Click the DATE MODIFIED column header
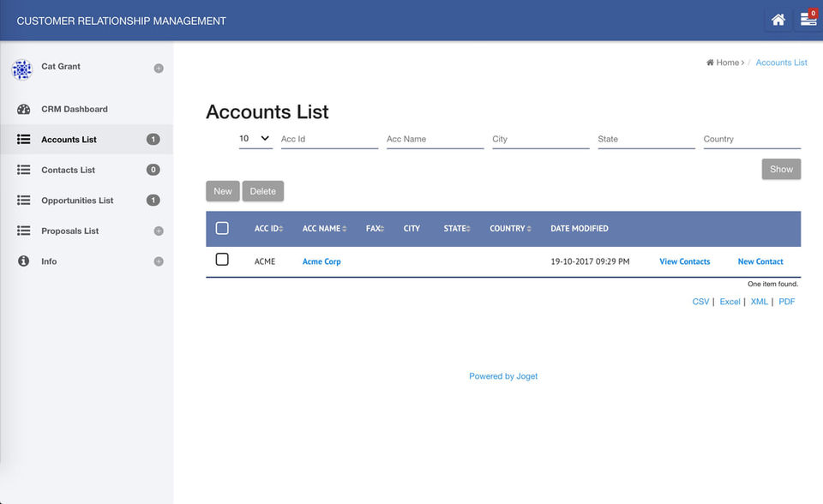This screenshot has height=504, width=823. click(580, 228)
